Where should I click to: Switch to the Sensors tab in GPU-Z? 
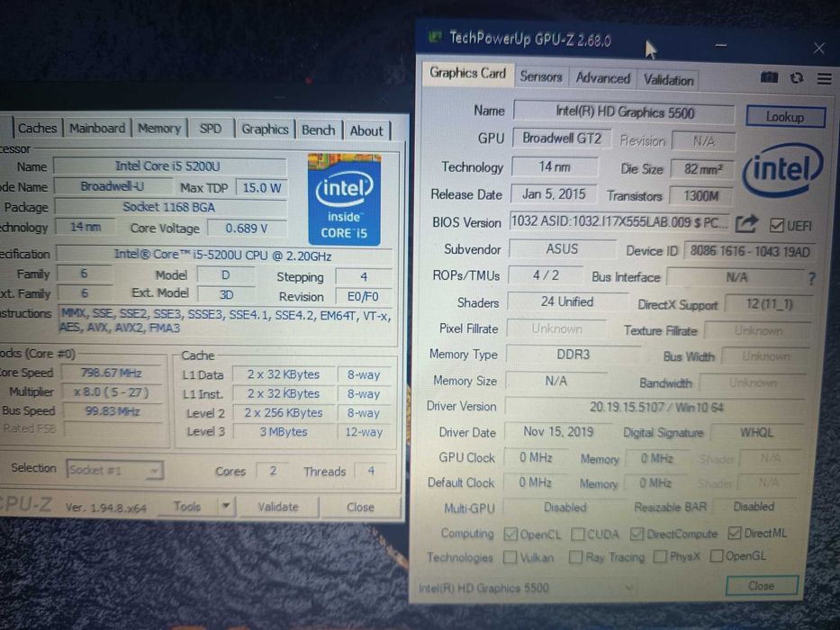[540, 77]
